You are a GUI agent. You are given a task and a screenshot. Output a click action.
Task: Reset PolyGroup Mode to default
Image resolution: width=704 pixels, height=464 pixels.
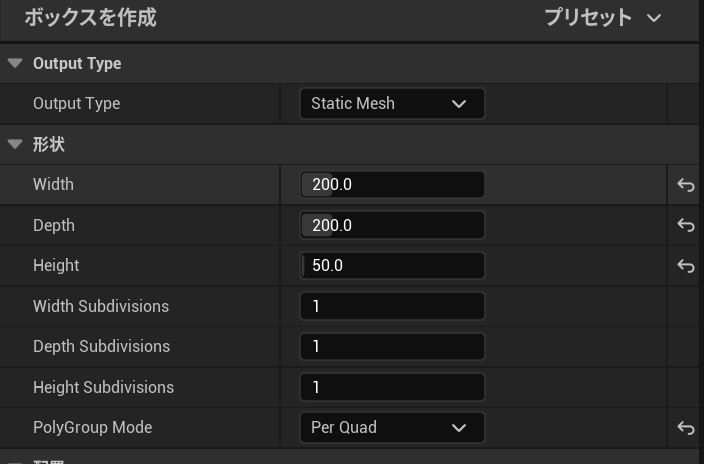pyautogui.click(x=686, y=428)
